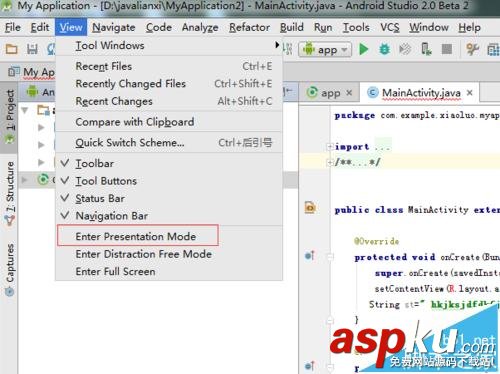Open the File menu
This screenshot has width=500, height=374.
pyautogui.click(x=13, y=27)
